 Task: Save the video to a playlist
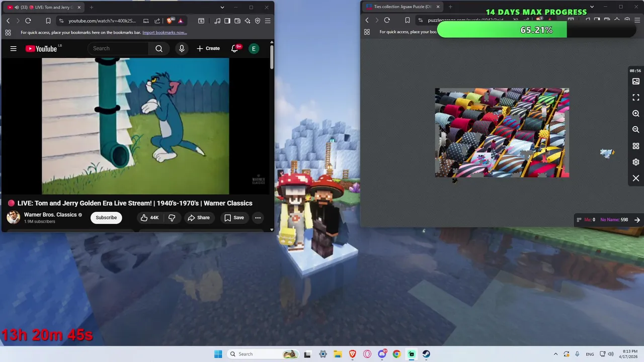(x=234, y=218)
